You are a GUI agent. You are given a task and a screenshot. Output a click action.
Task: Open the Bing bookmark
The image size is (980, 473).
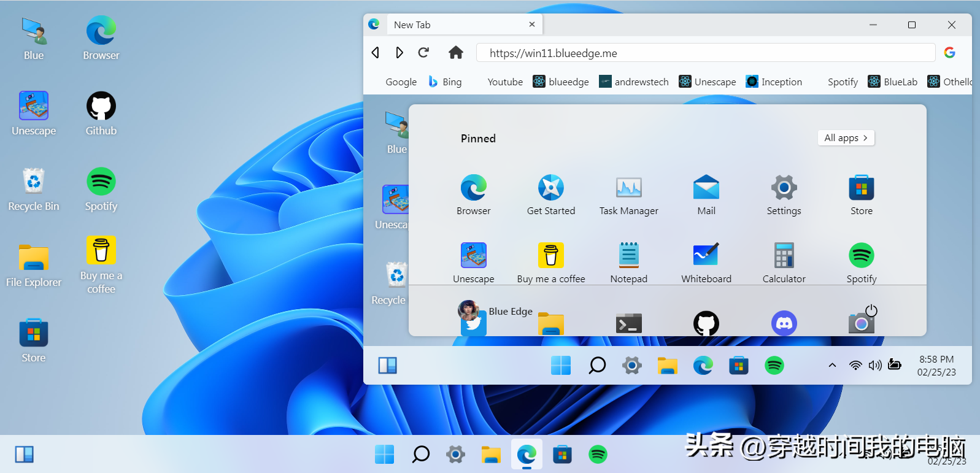click(445, 82)
